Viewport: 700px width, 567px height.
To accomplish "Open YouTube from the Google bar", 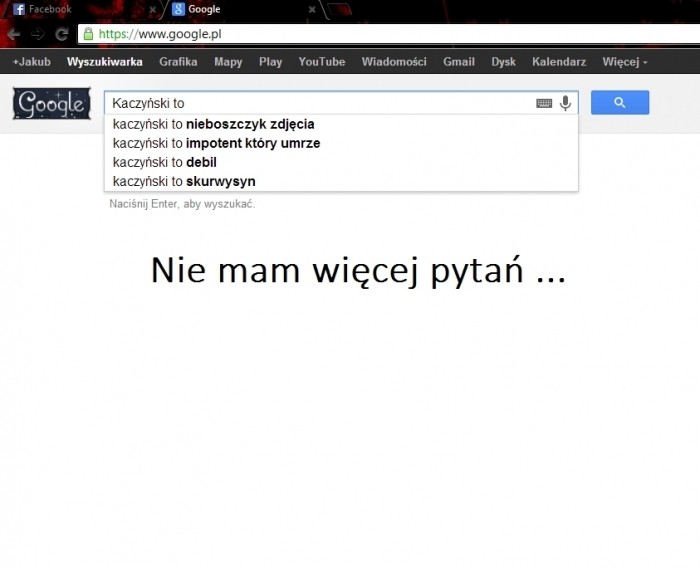I will (x=321, y=62).
